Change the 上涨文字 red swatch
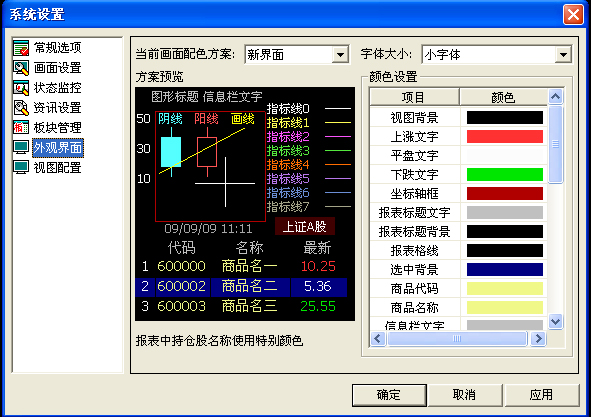Viewport: 591px width, 417px height. pos(505,136)
